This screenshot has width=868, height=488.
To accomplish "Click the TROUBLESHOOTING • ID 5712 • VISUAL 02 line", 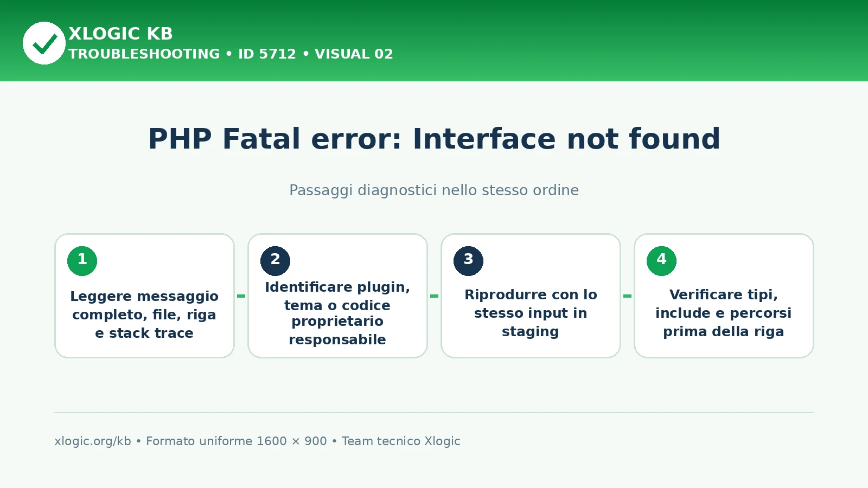I will [231, 54].
